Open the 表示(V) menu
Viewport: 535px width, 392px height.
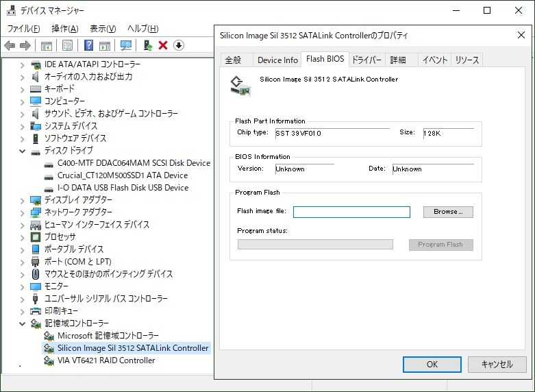tap(103, 29)
